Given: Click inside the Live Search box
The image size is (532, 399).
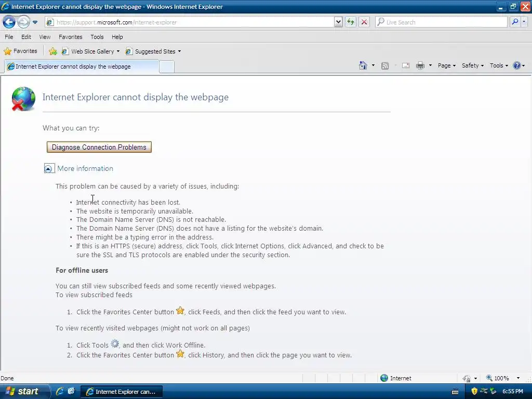Looking at the screenshot, I should point(441,22).
